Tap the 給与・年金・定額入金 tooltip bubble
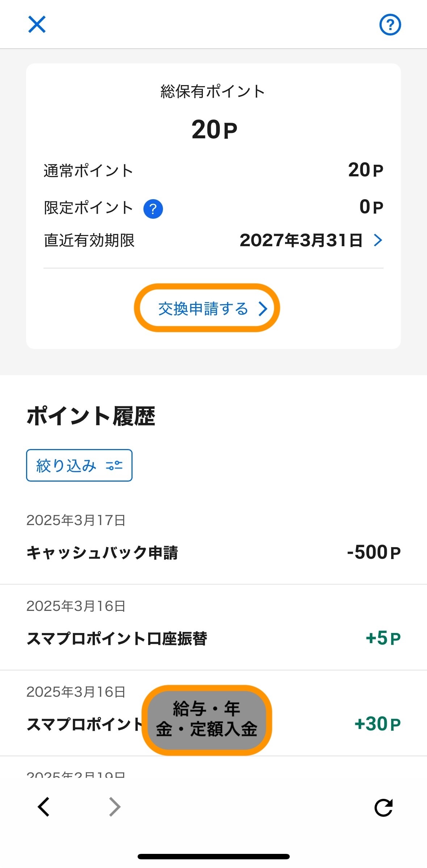Screen dimensions: 427x868 coord(206,720)
